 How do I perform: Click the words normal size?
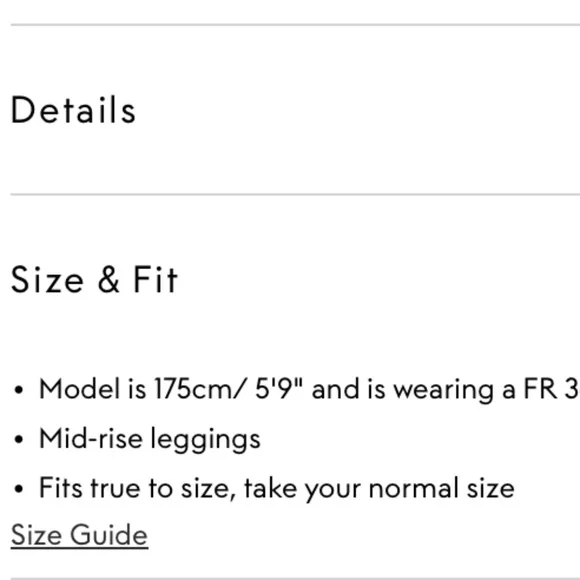pyautogui.click(x=442, y=488)
